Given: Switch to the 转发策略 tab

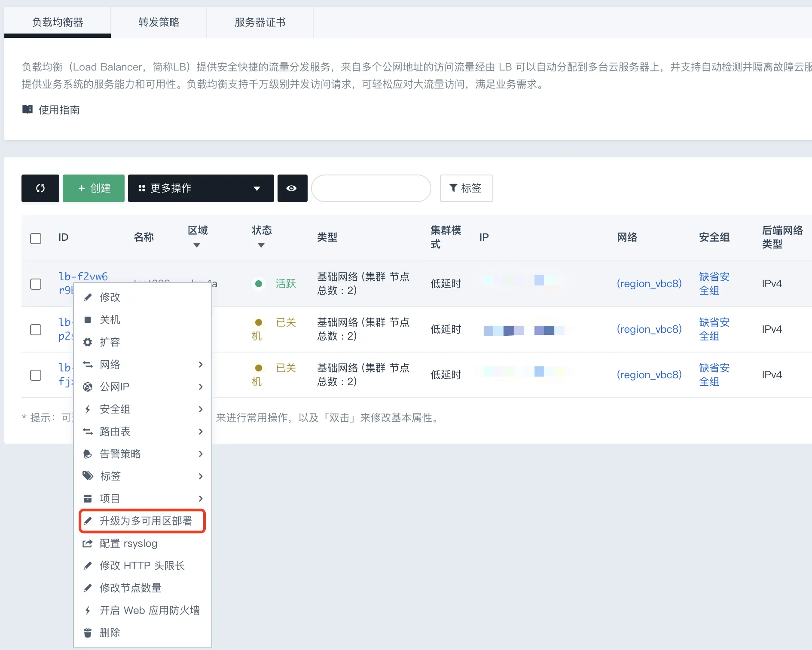Looking at the screenshot, I should (x=159, y=22).
